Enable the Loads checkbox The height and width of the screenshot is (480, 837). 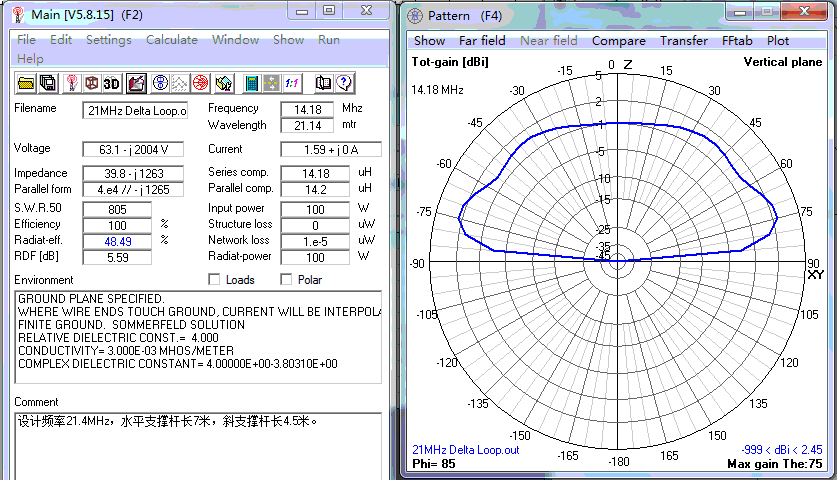[x=214, y=279]
